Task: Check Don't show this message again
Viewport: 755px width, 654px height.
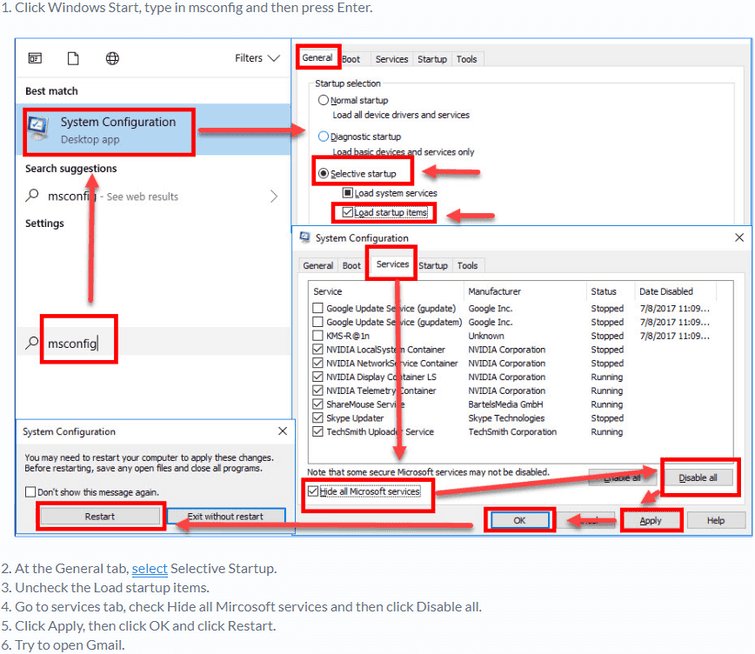Action: click(x=30, y=492)
